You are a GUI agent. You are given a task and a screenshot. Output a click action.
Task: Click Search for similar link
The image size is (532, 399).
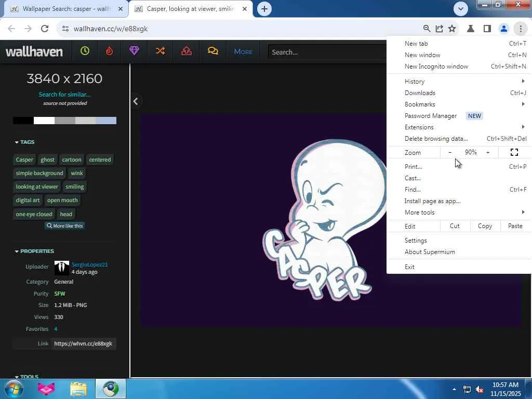pos(65,95)
